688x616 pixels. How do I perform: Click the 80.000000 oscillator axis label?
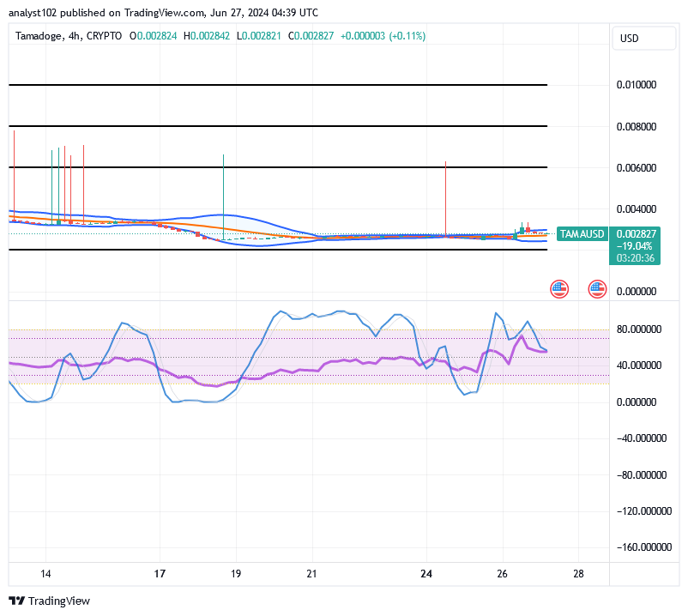639,329
